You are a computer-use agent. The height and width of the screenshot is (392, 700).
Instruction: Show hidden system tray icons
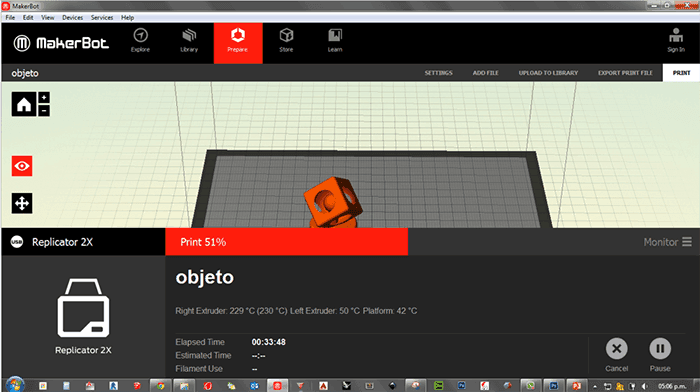(x=595, y=387)
